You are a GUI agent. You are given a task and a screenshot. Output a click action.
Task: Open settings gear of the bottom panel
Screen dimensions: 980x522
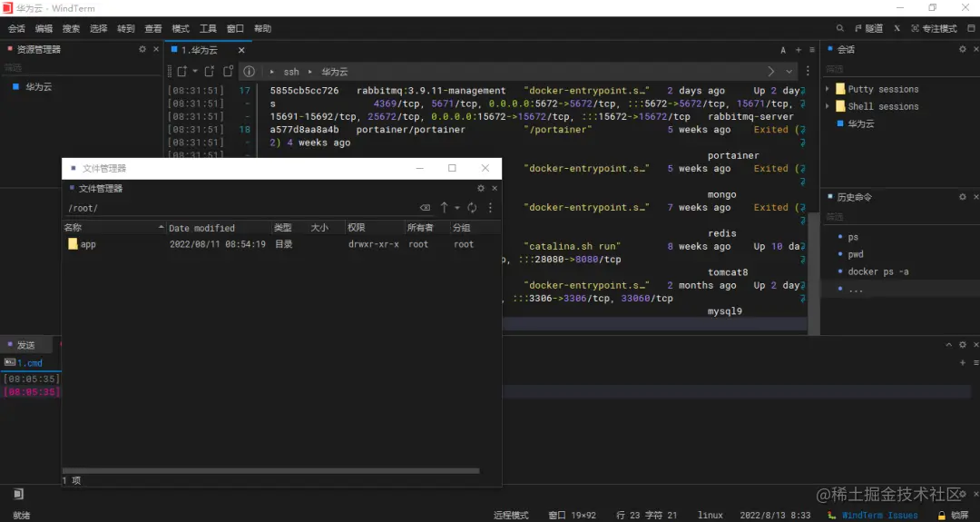pyautogui.click(x=963, y=344)
